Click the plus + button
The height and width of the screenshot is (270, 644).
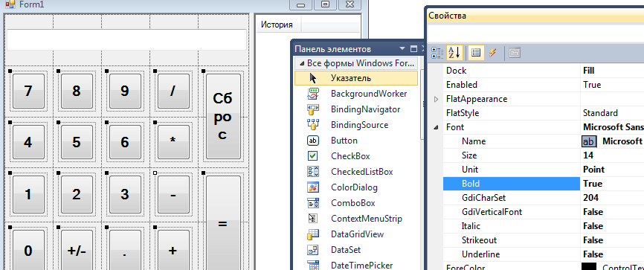173,250
